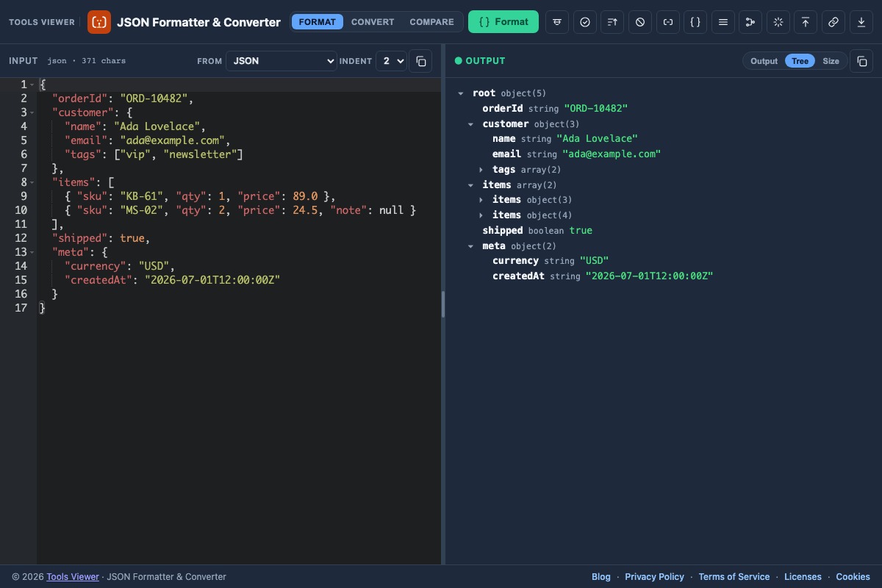The image size is (882, 588).
Task: Click the validate check-circle icon
Action: (585, 22)
